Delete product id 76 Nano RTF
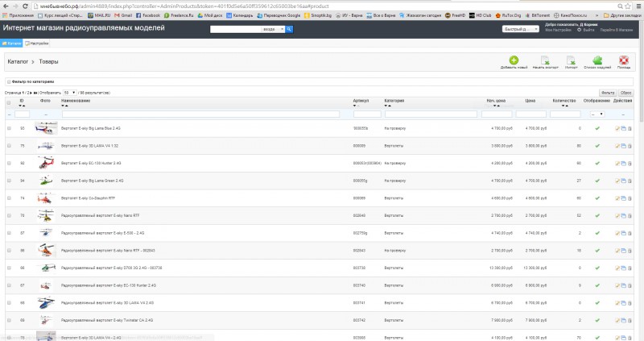Screen dimensions: 644x341 (x=630, y=215)
